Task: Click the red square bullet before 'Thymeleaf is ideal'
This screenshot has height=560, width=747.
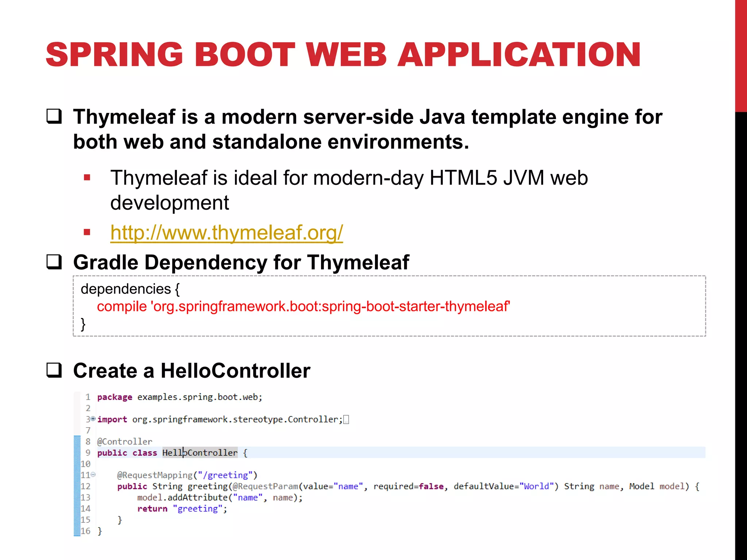Action: coord(87,178)
